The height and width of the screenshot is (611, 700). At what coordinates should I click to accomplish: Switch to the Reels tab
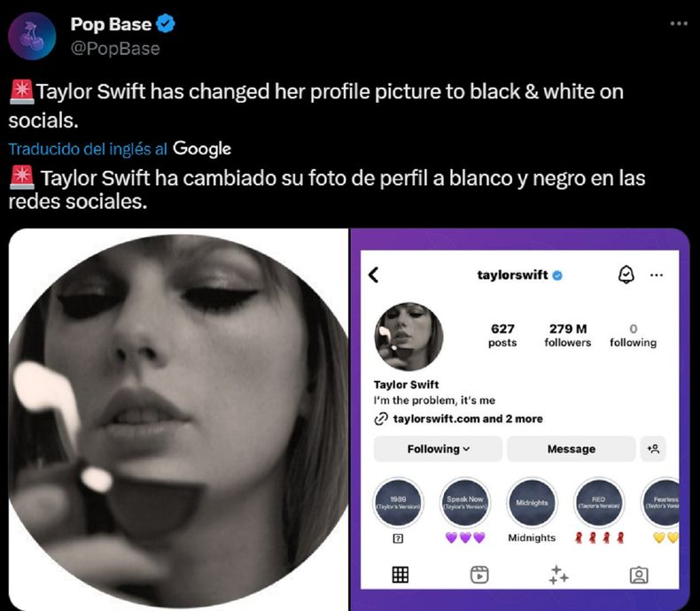coord(479,575)
